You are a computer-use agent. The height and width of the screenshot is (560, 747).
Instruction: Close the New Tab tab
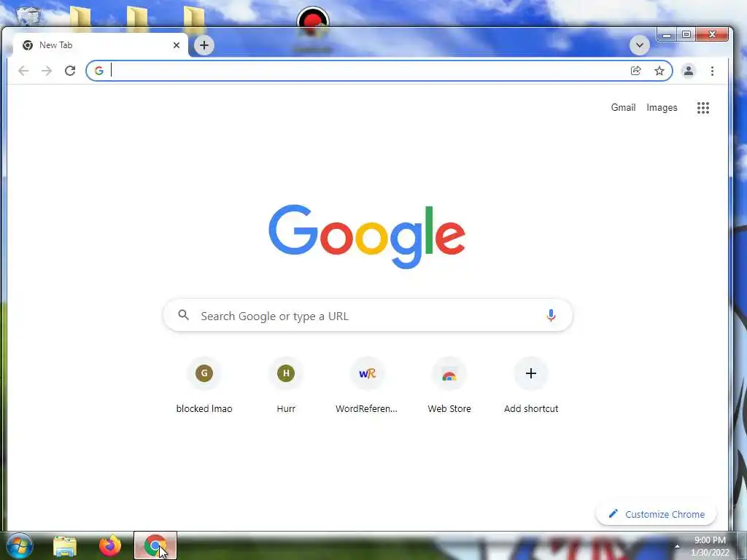pos(177,45)
